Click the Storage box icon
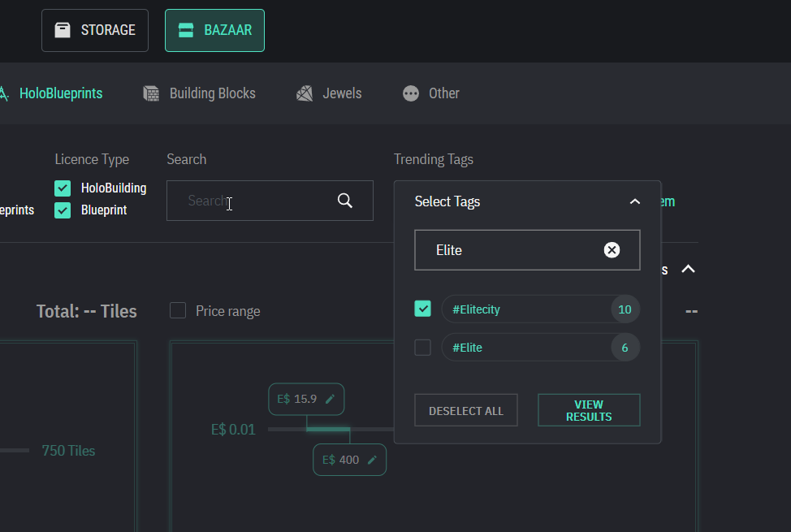The image size is (791, 532). (x=63, y=30)
